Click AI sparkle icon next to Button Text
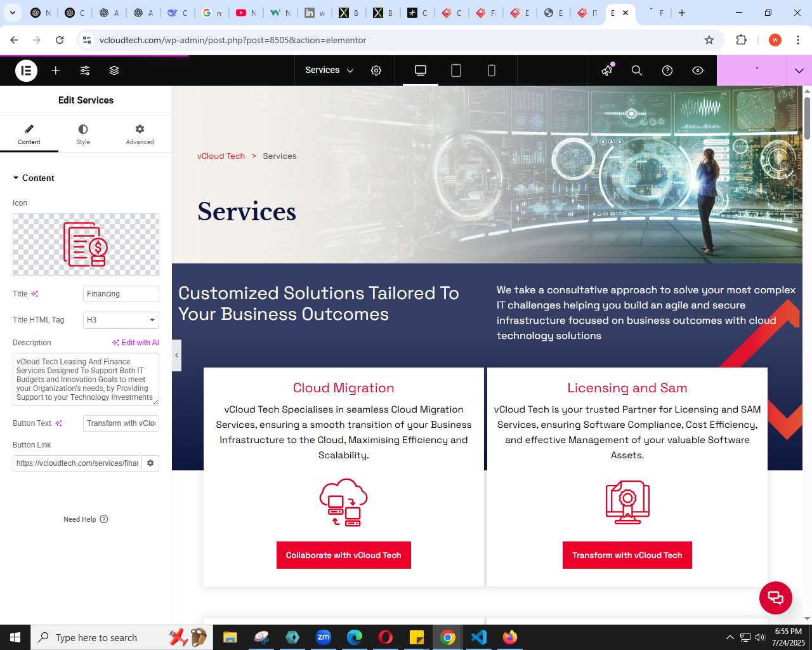This screenshot has height=650, width=812. pos(59,423)
